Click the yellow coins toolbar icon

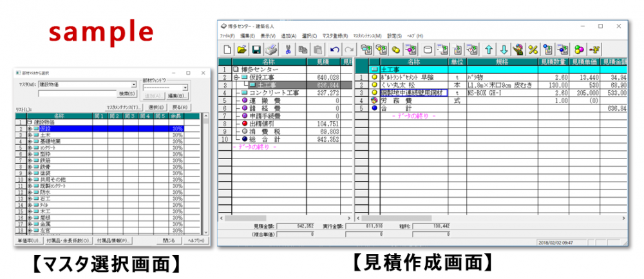point(396,50)
